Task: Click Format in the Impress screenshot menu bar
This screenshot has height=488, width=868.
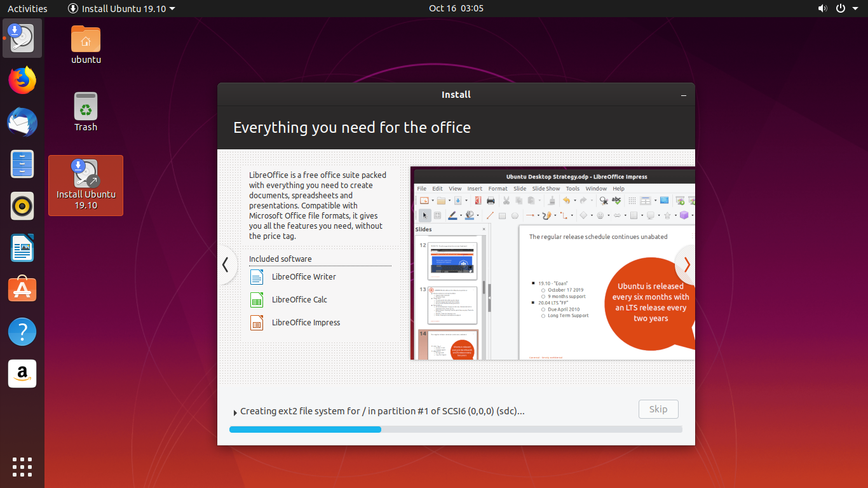Action: (498, 189)
